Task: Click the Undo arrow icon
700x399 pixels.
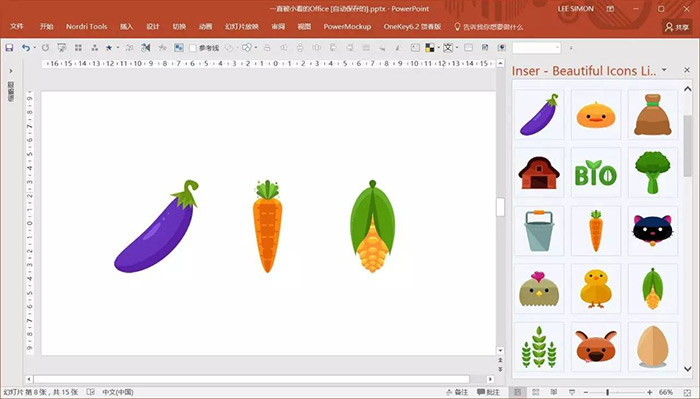Action: [26, 47]
